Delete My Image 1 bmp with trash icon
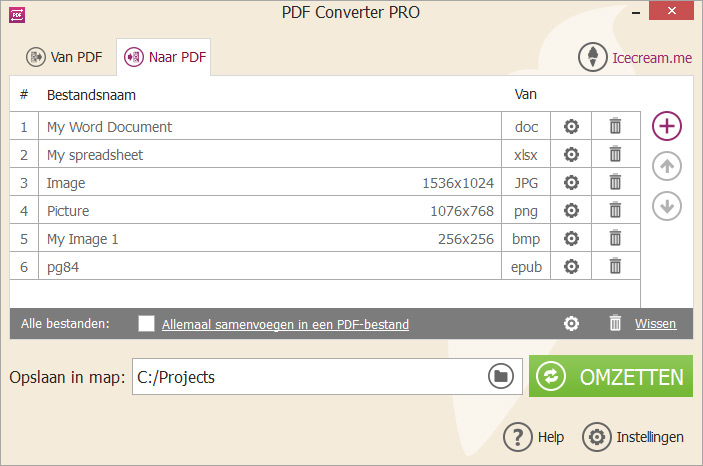Screen dimensions: 703x466 pyautogui.click(x=615, y=239)
